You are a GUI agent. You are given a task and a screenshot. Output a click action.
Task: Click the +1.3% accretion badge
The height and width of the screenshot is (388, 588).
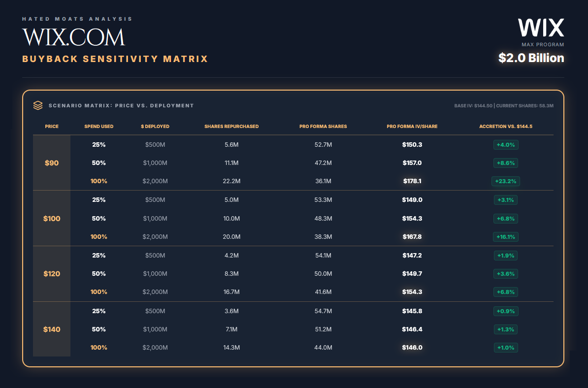(x=505, y=329)
